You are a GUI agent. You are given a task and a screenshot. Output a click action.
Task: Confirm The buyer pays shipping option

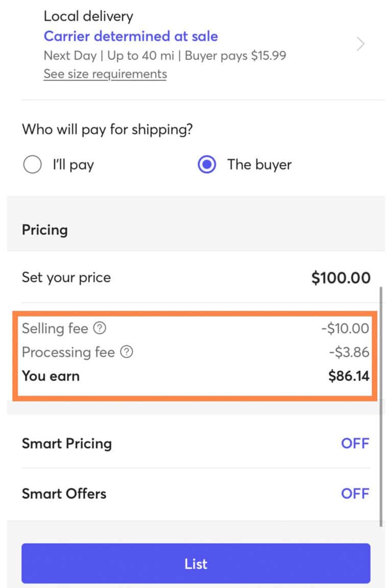tap(206, 164)
